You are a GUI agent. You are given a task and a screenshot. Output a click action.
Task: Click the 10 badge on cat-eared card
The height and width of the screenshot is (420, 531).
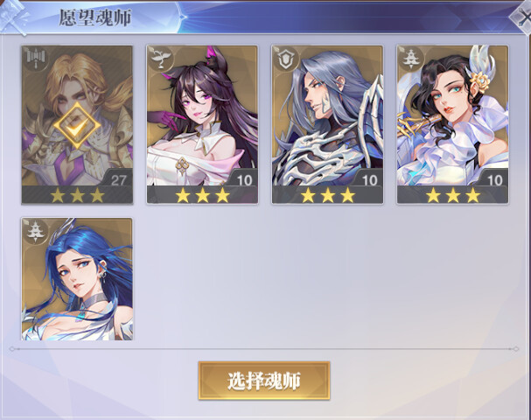[243, 180]
